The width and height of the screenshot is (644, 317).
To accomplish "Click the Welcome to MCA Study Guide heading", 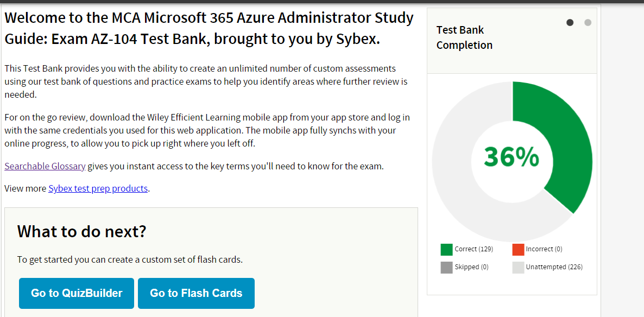I will [x=209, y=28].
